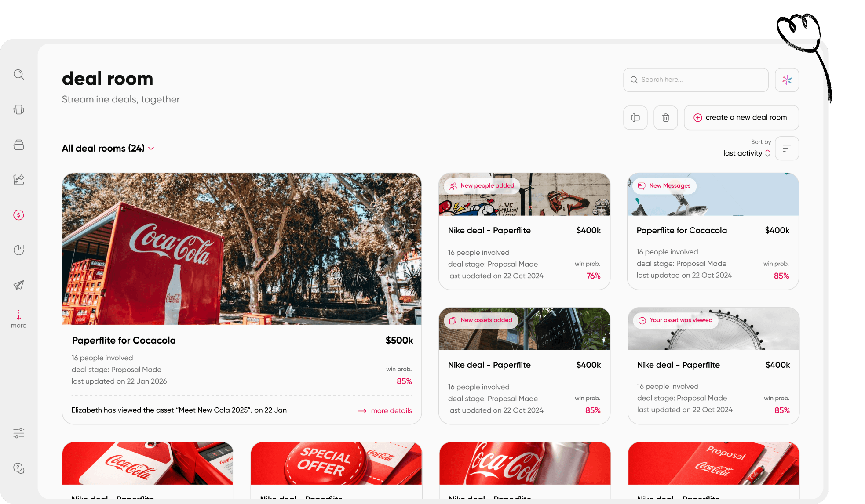Viewport: 865px width, 504px height.
Task: Click the 'deal room' page heading
Action: [x=108, y=79]
